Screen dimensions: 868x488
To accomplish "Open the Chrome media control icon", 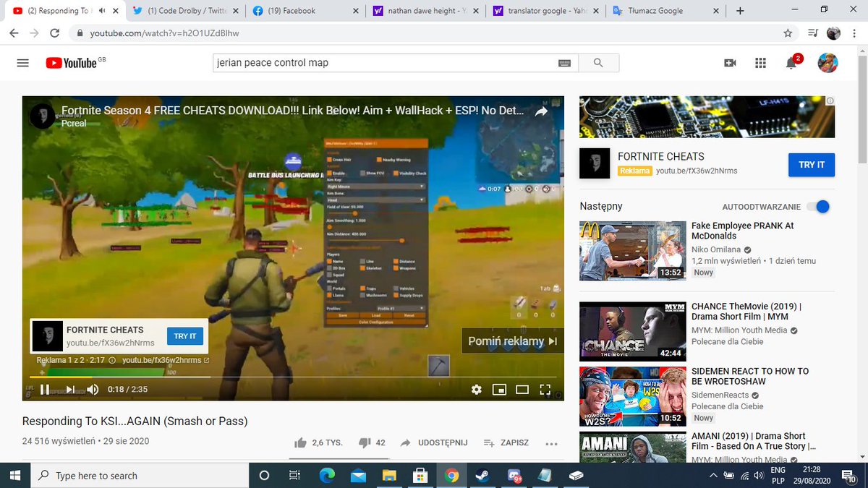I will point(813,33).
